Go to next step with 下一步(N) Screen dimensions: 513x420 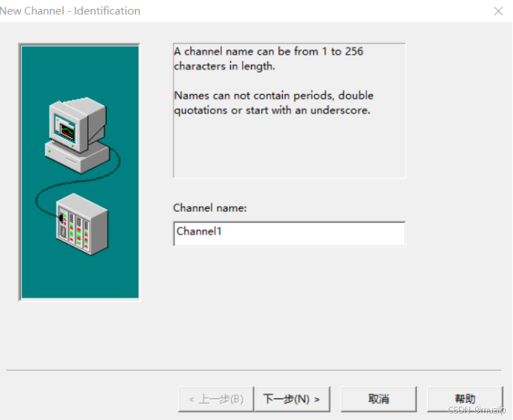292,399
